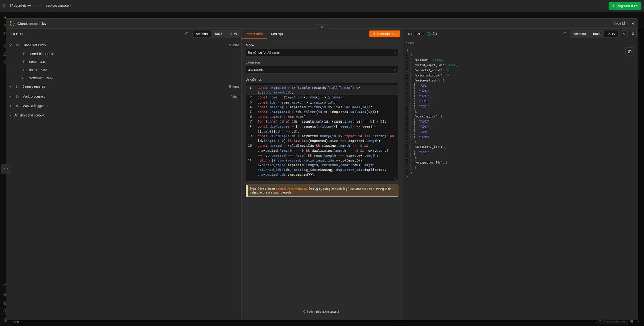Image resolution: width=644 pixels, height=326 pixels.
Task: Copy the JSON output with copy icon
Action: click(630, 51)
